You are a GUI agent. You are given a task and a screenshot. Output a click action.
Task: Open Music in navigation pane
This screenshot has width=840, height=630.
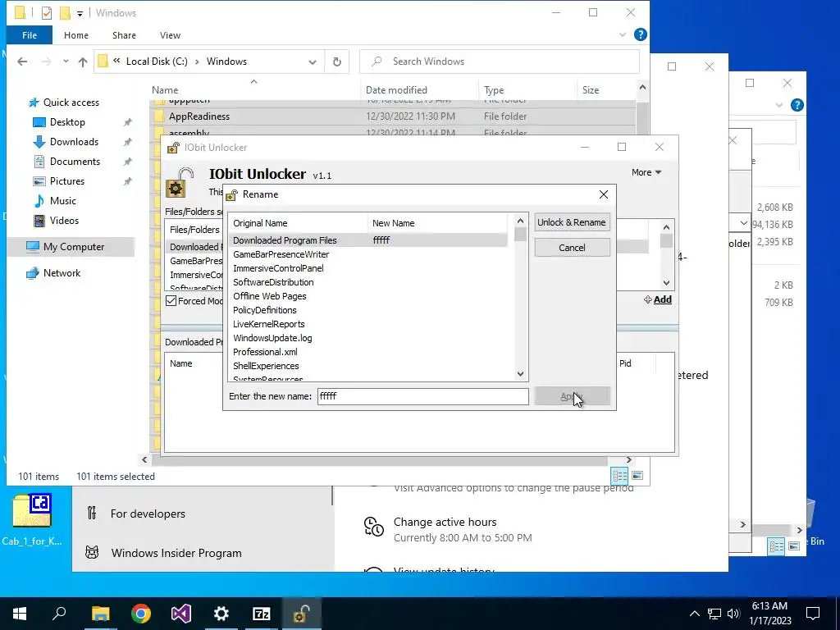(62, 201)
